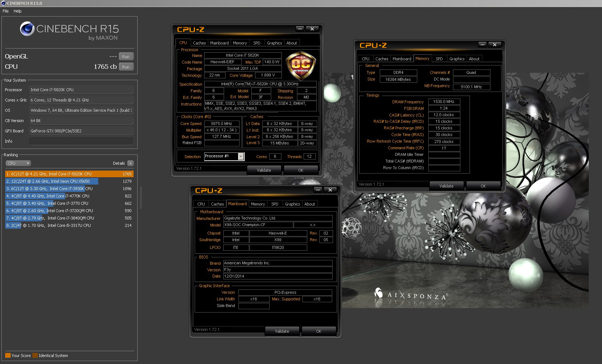Screen dimensions: 602x364
Task: Click the Identical System brown legend swatch
Action: 35,356
